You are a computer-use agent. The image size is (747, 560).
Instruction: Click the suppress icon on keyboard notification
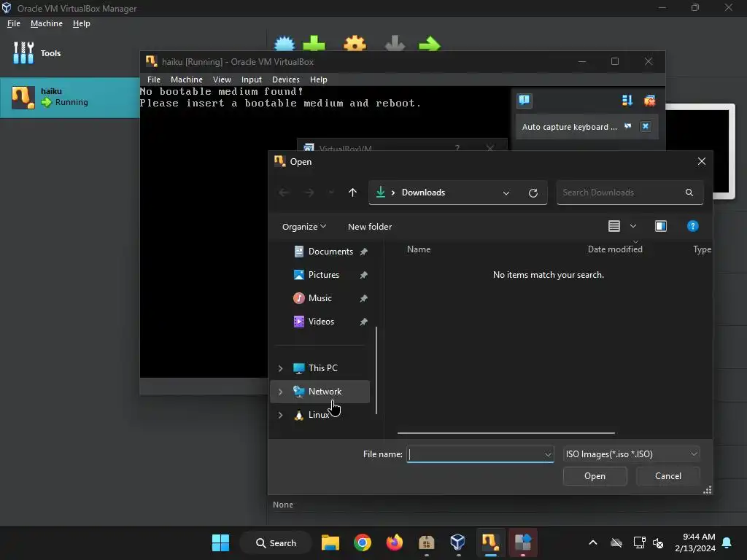628,126
